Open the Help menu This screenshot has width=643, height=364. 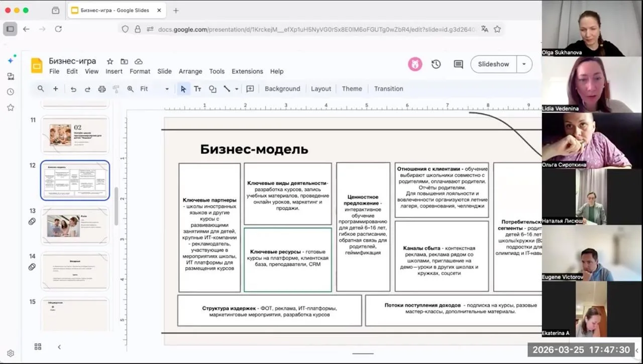click(277, 71)
